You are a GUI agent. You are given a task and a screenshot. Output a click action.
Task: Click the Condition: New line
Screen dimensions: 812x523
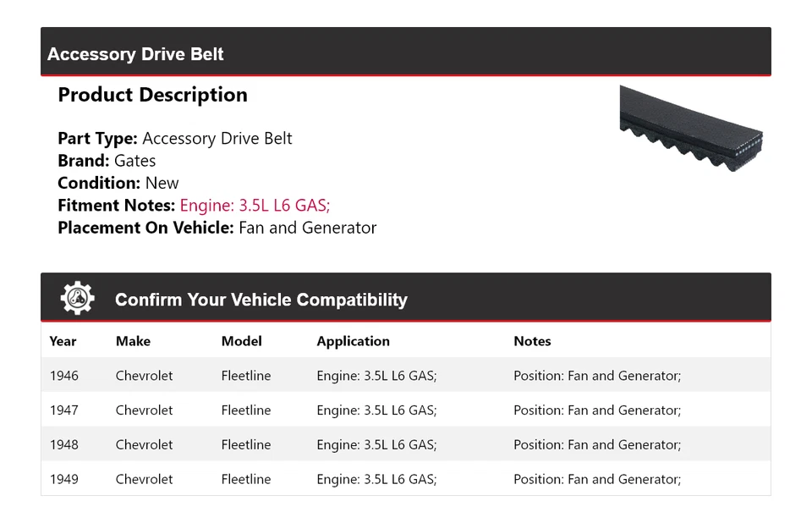click(x=118, y=183)
